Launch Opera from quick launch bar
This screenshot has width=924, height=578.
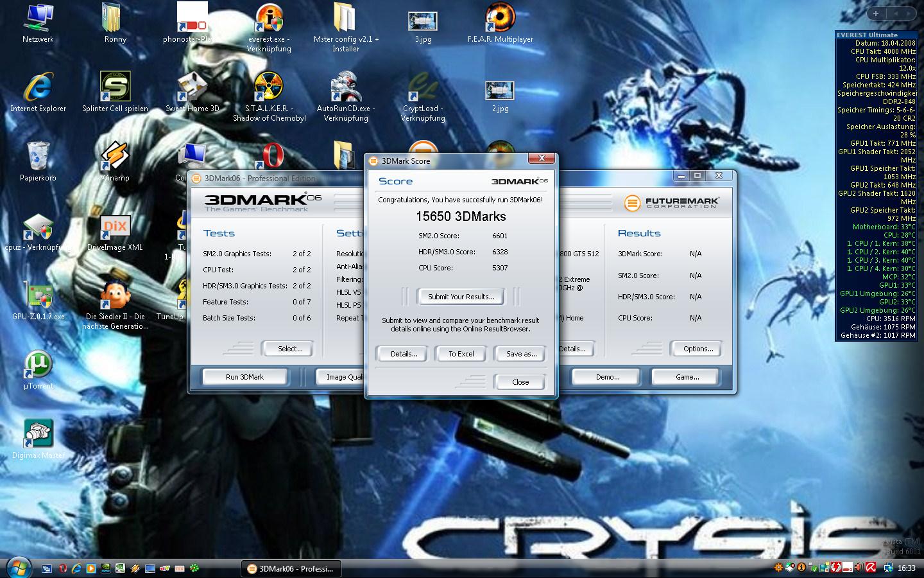(x=62, y=568)
